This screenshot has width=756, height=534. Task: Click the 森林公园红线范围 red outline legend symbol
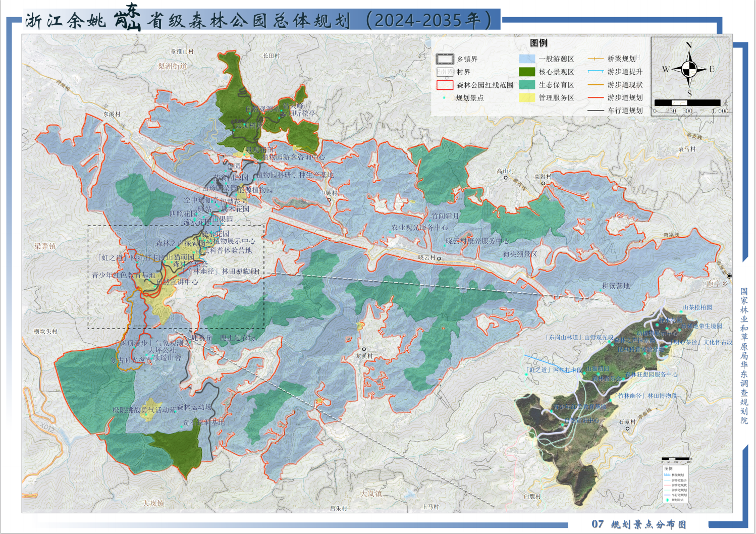445,85
